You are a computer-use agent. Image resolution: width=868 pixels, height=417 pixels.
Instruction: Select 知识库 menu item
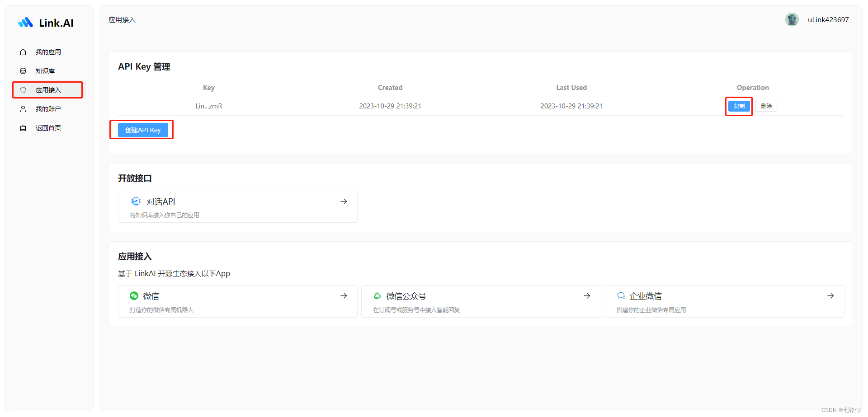[45, 71]
